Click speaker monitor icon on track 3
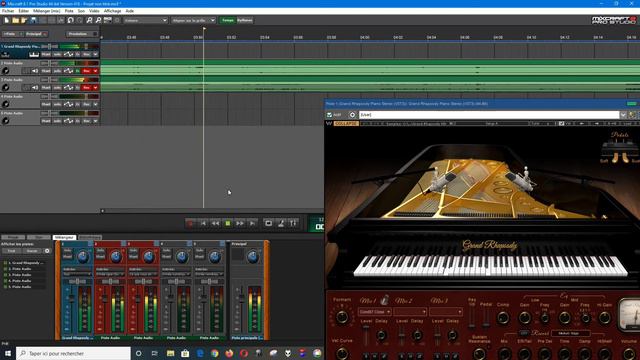 click(35, 88)
